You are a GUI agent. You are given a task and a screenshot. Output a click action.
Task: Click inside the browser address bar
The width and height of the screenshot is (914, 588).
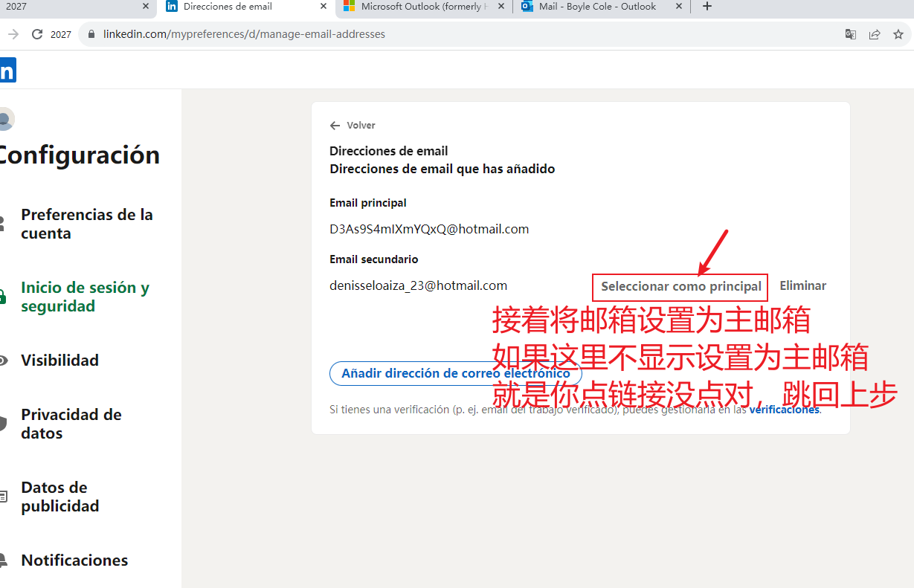pyautogui.click(x=297, y=34)
